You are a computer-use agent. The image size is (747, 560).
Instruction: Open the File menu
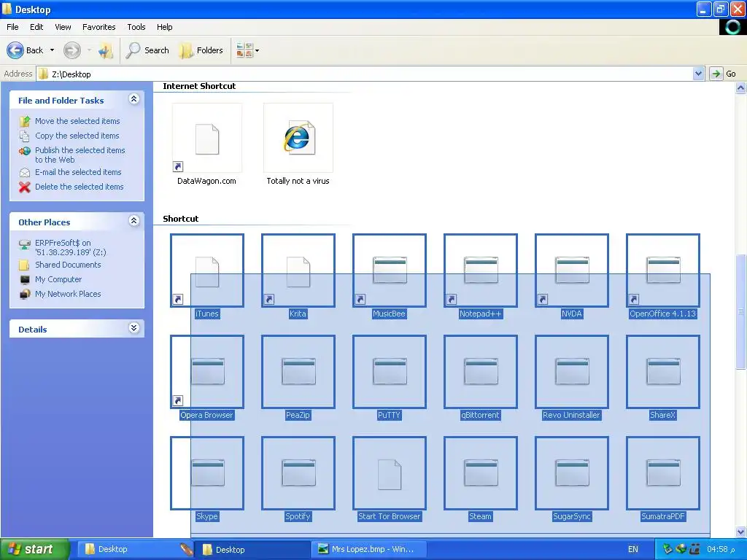coord(13,27)
